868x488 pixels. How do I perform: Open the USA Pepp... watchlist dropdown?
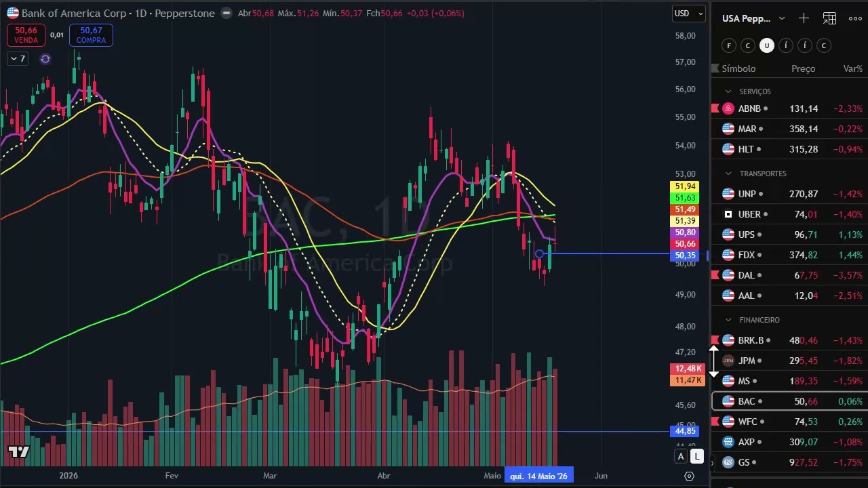[753, 18]
